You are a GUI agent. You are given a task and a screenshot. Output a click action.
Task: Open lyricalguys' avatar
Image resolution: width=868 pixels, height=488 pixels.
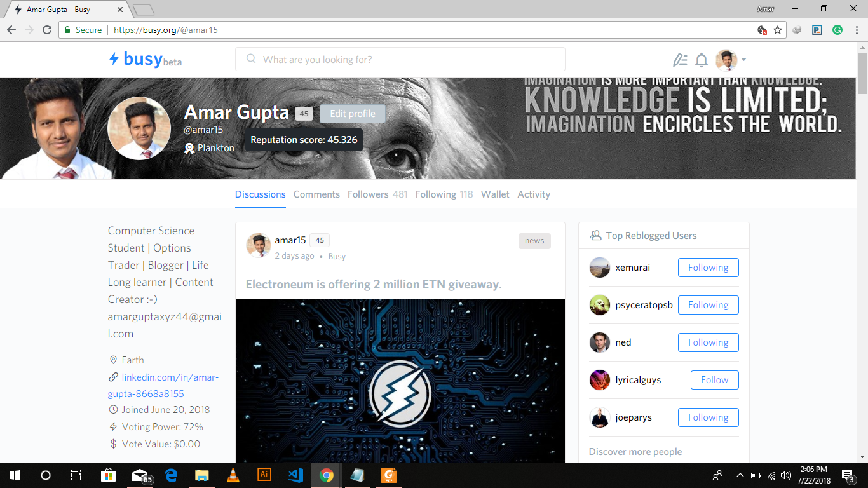(600, 380)
